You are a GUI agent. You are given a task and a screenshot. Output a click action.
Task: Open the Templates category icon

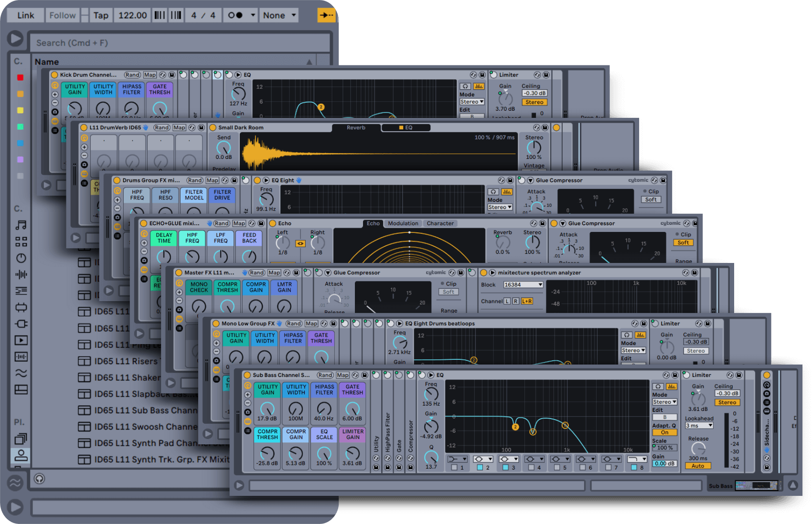tap(21, 389)
